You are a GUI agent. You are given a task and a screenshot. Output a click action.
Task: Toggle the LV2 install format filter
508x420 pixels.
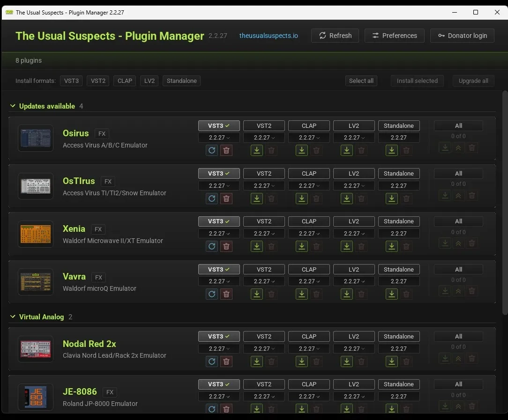(x=149, y=81)
